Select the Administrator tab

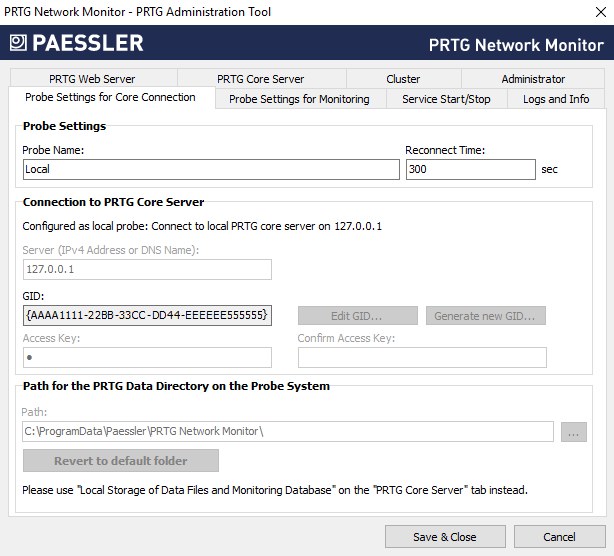click(x=533, y=79)
